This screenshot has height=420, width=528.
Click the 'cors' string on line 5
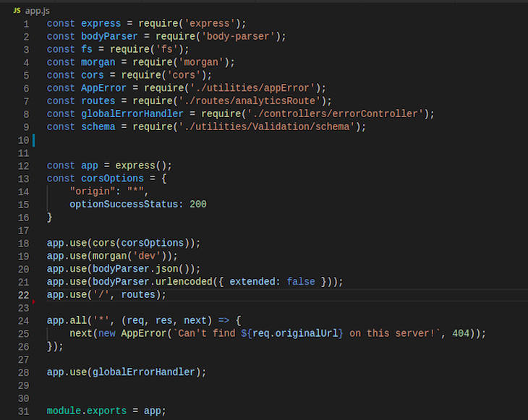click(184, 75)
